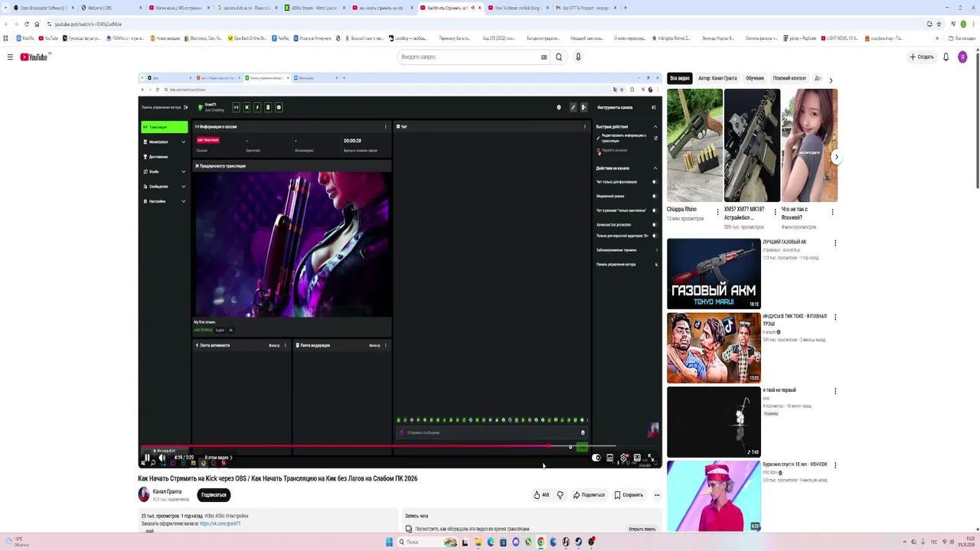This screenshot has width=980, height=551.
Task: Open the XM5? XM7? MK18? short thumbnail
Action: 752,145
